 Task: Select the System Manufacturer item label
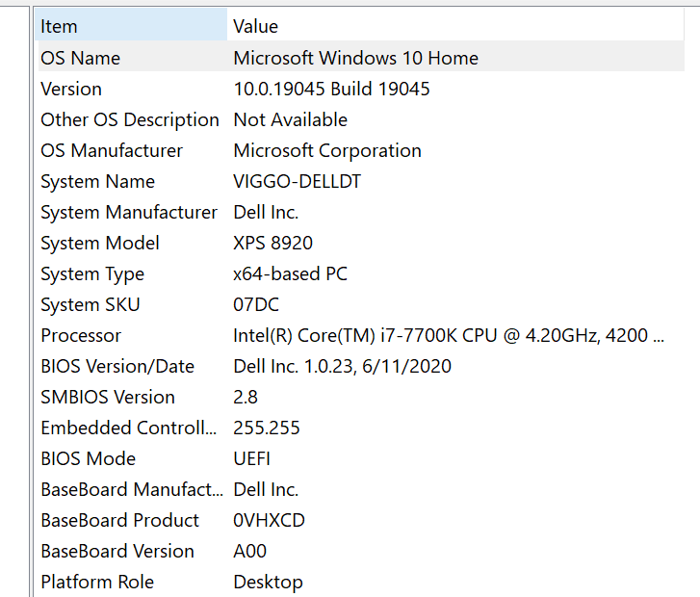click(x=129, y=213)
